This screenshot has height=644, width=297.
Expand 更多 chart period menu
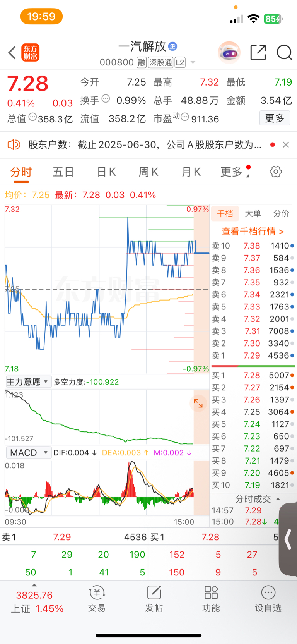[235, 172]
